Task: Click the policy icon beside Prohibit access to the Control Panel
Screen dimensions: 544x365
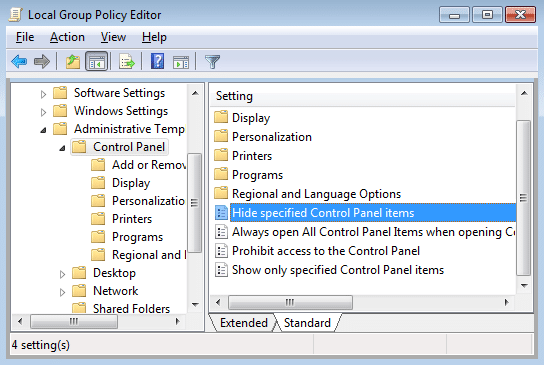Action: (221, 251)
